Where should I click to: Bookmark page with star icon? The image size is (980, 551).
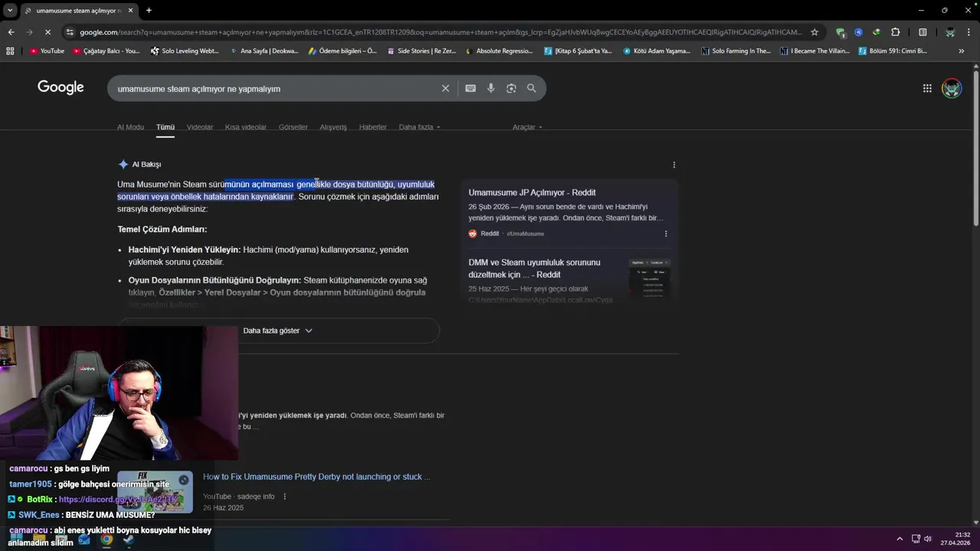(x=815, y=32)
